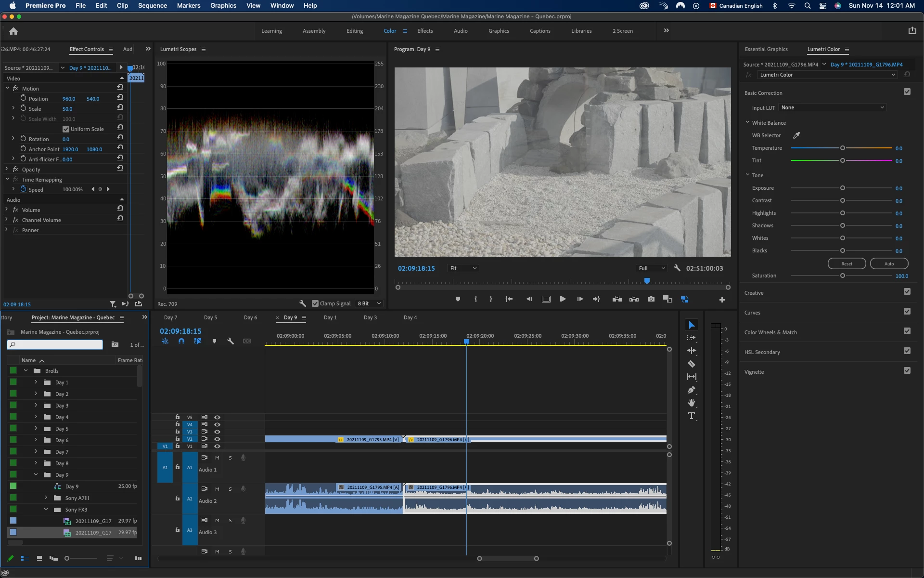Viewport: 924px width, 578px height.
Task: Expand the Day 4 bin folder
Action: coord(36,417)
